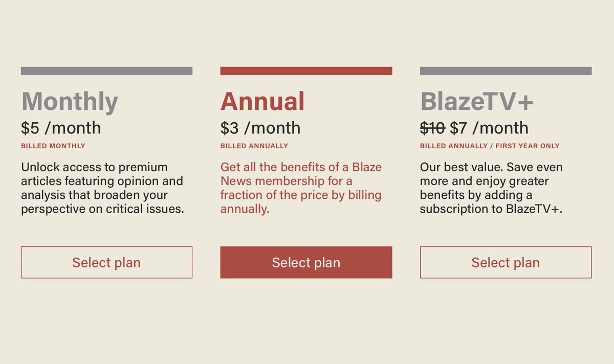614x364 pixels.
Task: Click BILLED ANNUALLY text under the BlazeTV+ price
Action: click(x=453, y=146)
